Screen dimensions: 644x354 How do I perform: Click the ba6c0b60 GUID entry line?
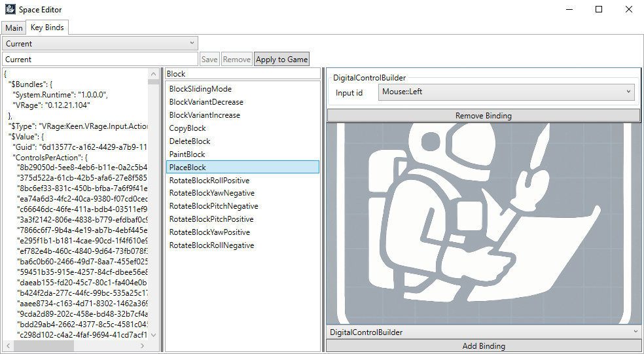click(x=82, y=262)
